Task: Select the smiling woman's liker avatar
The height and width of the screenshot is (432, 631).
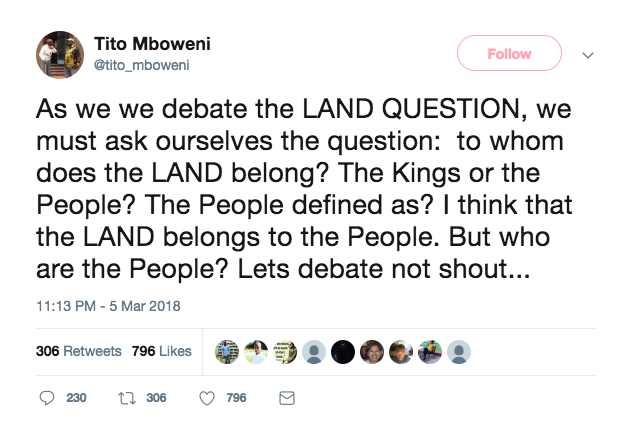Action: click(x=372, y=351)
